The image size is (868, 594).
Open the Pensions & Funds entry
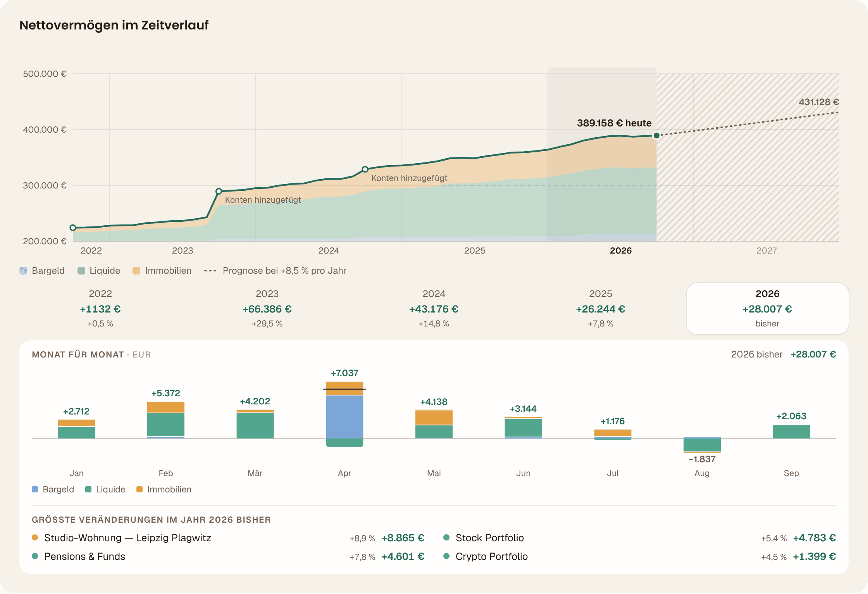(228, 556)
